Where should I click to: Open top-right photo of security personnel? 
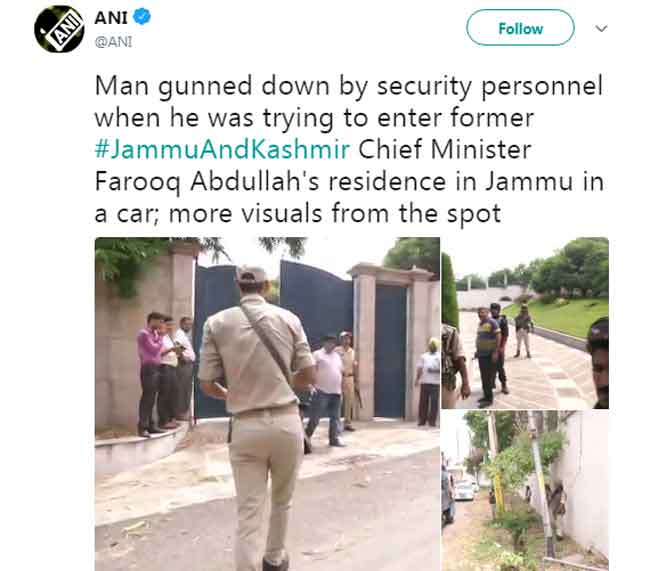[525, 323]
